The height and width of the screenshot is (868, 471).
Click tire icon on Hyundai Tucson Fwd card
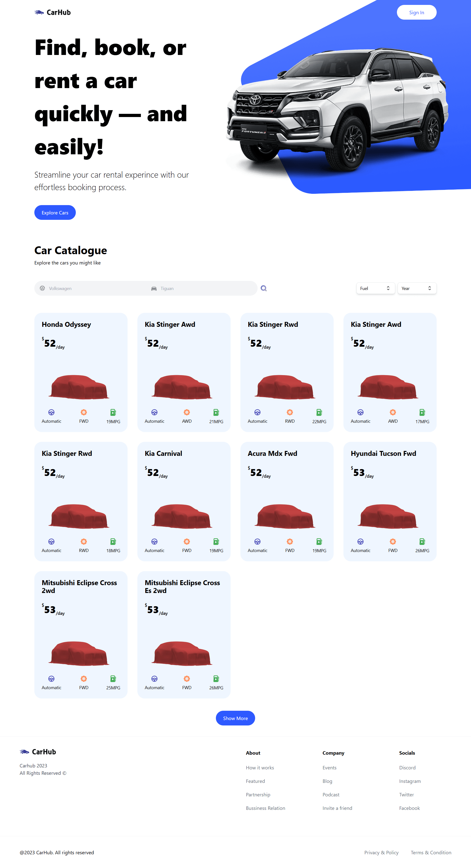point(393,541)
